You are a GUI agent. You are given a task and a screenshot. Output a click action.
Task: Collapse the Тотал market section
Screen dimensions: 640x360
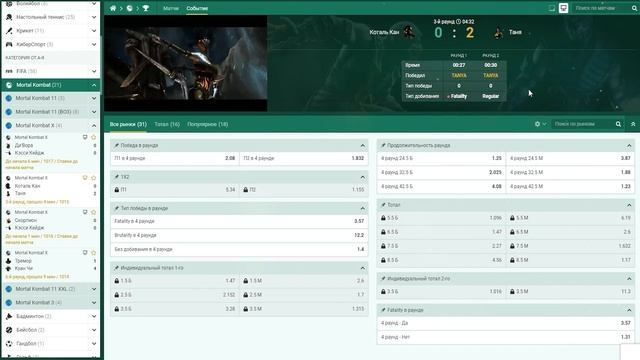pyautogui.click(x=629, y=205)
